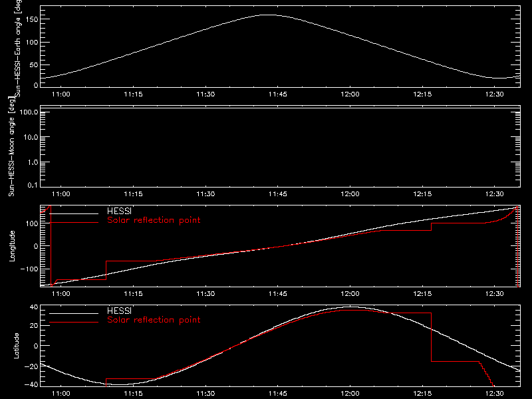Screen dimensions: 532x399
Task: Select the 20 tick on Latitude axis
Action: click(34, 326)
